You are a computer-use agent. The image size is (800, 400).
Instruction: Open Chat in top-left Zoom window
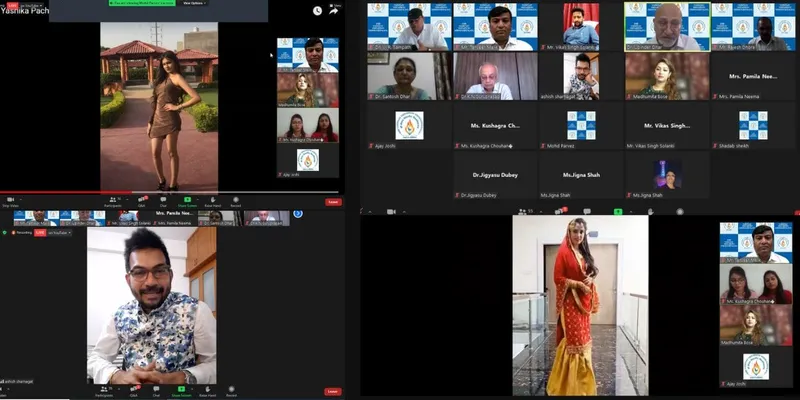pos(163,202)
